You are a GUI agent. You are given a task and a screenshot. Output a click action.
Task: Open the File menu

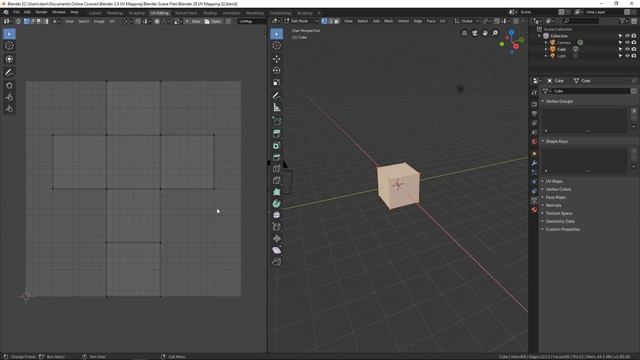click(16, 12)
